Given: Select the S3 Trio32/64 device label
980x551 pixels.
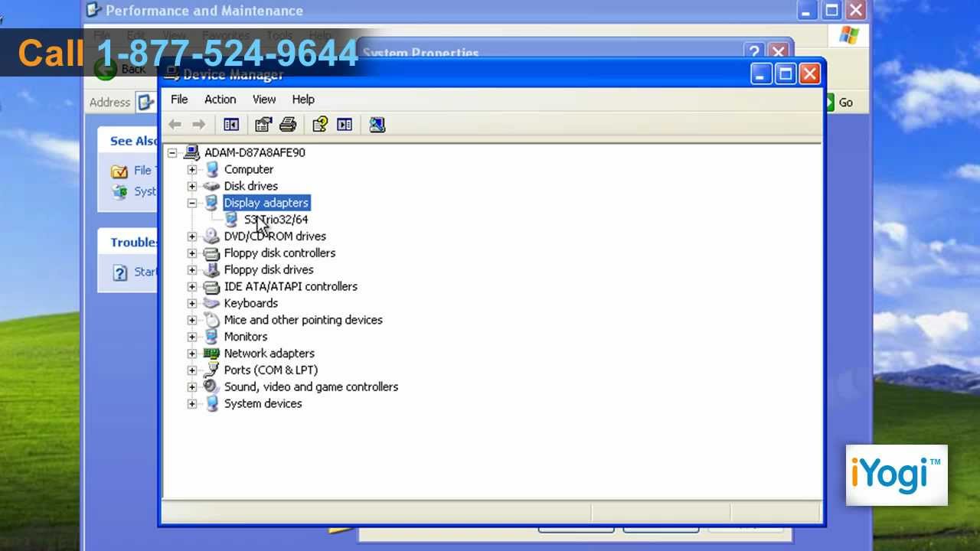Looking at the screenshot, I should click(276, 220).
